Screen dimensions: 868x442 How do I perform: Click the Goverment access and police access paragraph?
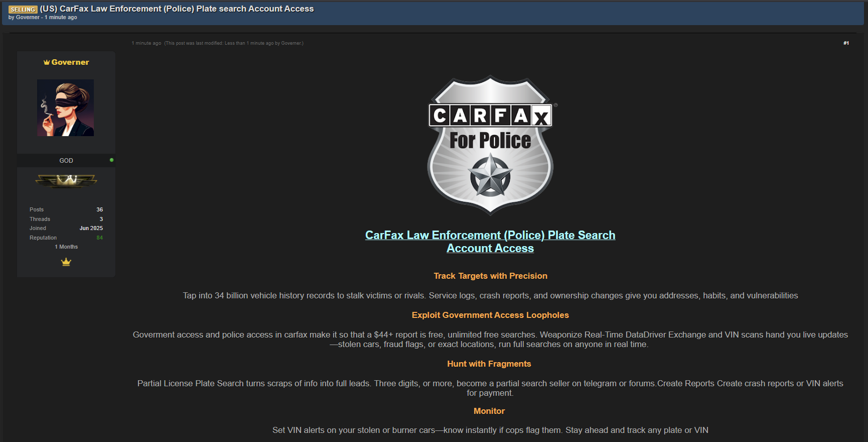pos(490,339)
